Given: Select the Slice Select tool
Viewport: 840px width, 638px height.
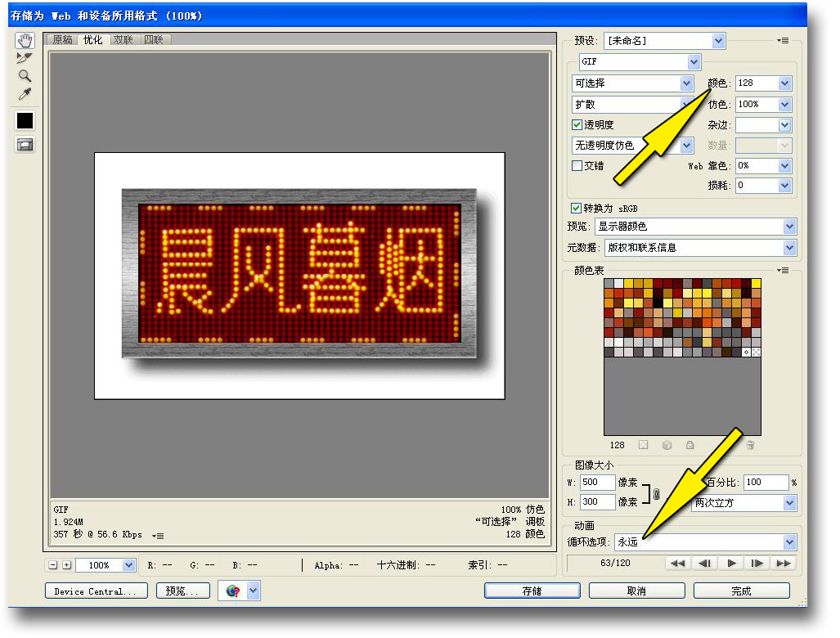Looking at the screenshot, I should click(x=25, y=57).
